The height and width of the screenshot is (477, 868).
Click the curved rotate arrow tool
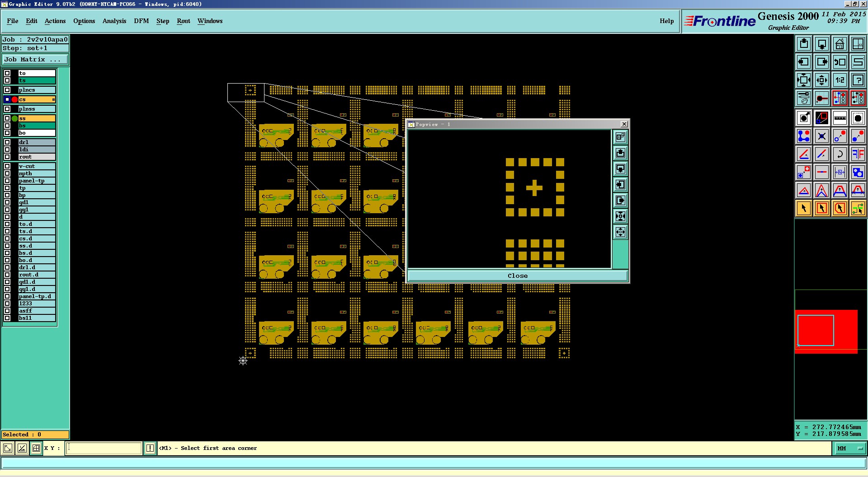pos(840,154)
